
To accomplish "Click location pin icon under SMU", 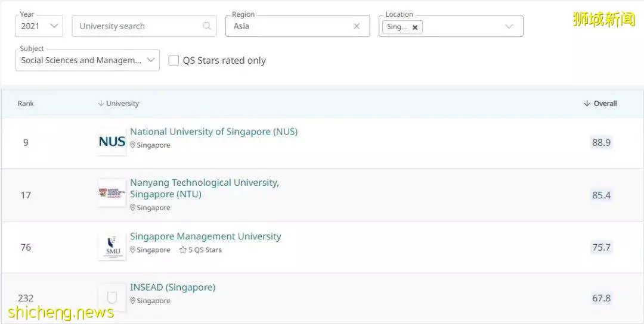I will pyautogui.click(x=132, y=250).
